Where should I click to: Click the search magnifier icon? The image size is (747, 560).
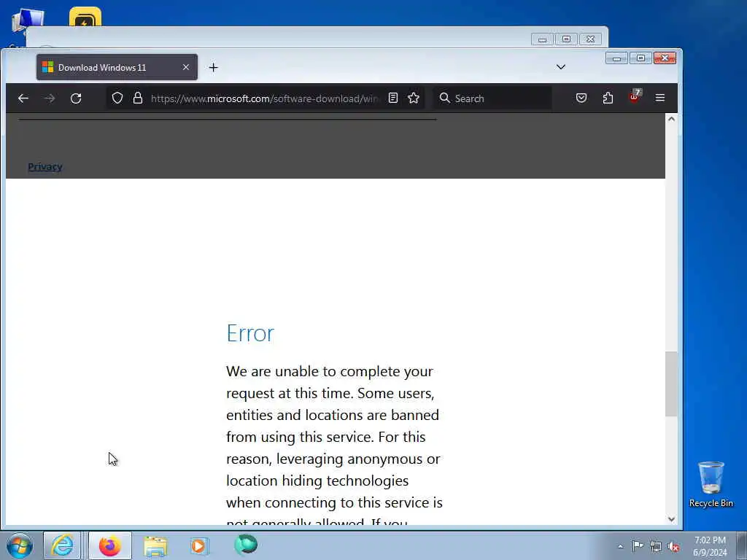(444, 98)
